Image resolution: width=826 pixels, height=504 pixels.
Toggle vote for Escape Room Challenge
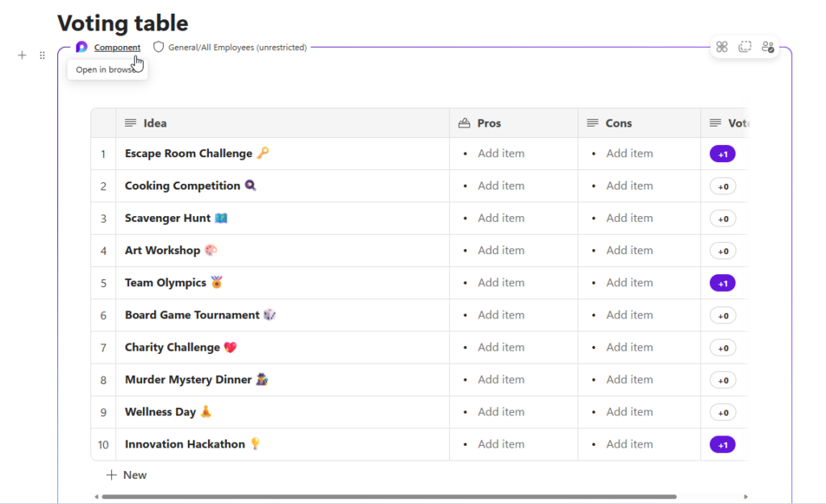tap(723, 154)
